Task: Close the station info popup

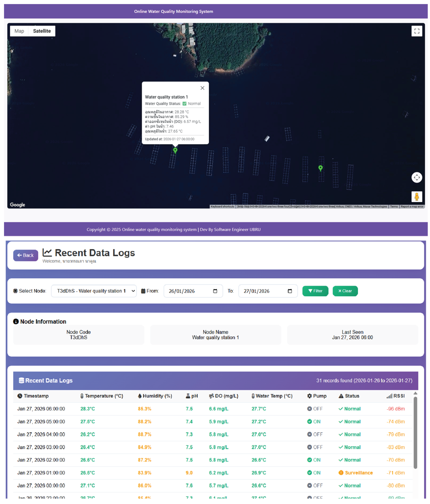Action: pyautogui.click(x=202, y=88)
